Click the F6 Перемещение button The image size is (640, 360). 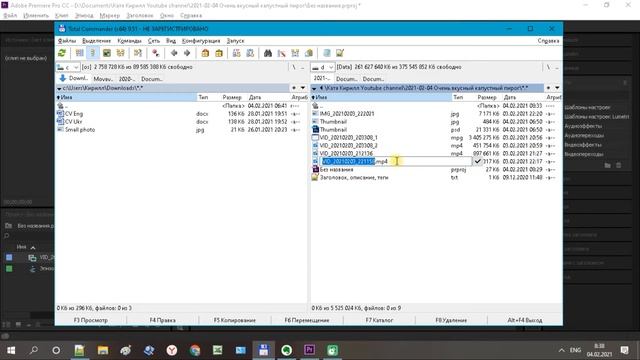[x=307, y=320]
